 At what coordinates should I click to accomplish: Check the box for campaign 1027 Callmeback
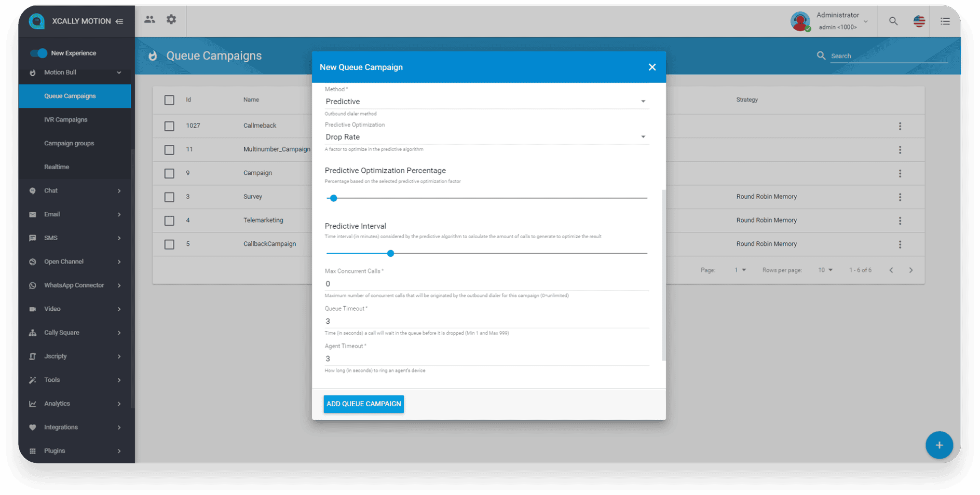169,126
